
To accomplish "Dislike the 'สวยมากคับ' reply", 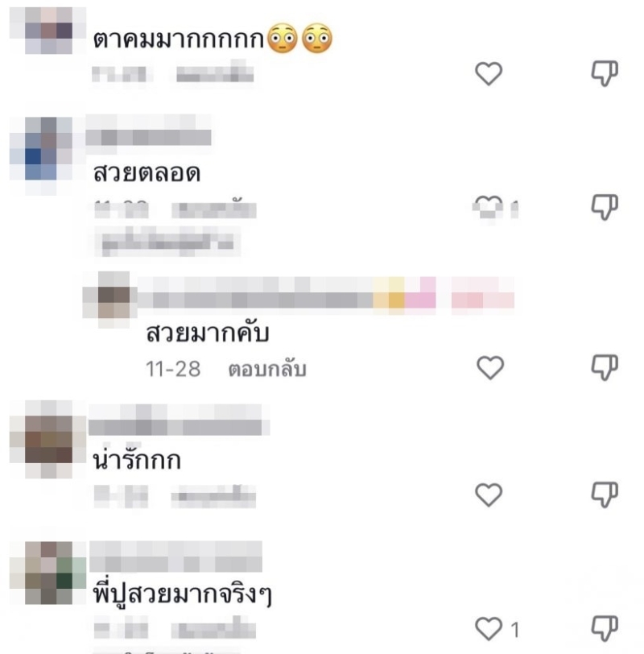I will click(x=605, y=368).
